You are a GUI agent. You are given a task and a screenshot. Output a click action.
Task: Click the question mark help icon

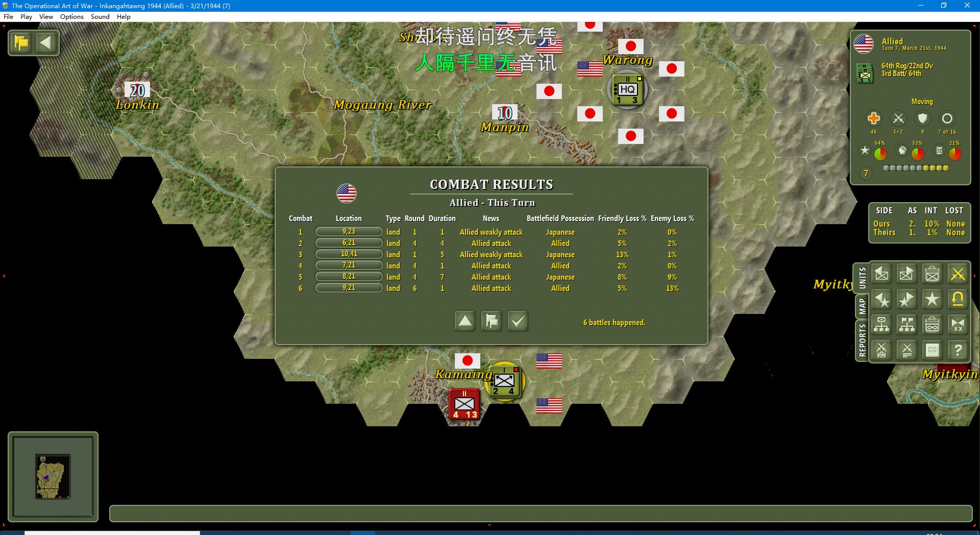(x=958, y=350)
